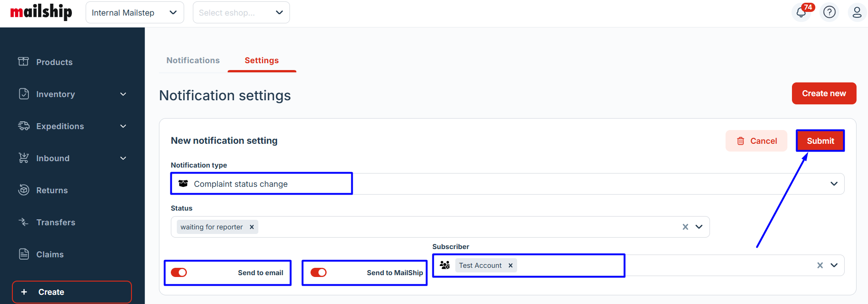Expand the Inventory sidebar menu

(x=123, y=94)
